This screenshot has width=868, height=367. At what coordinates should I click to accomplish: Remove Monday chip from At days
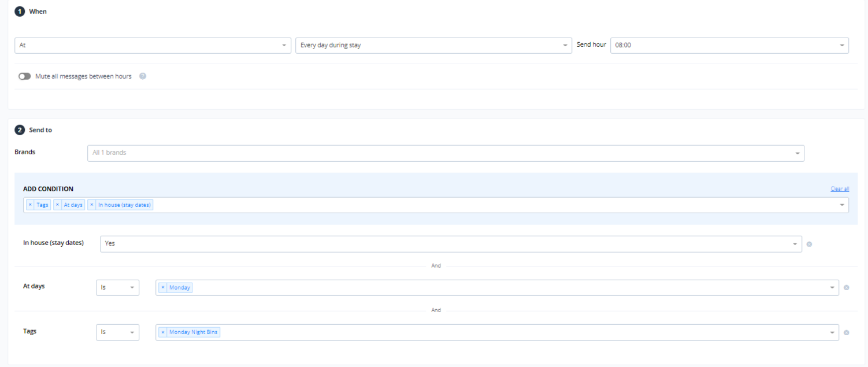(163, 288)
